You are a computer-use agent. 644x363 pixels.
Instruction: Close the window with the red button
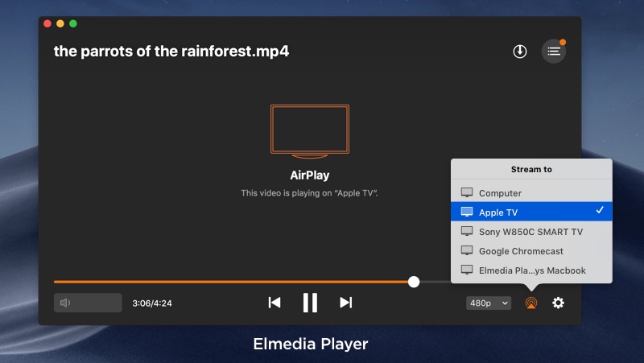pos(47,23)
